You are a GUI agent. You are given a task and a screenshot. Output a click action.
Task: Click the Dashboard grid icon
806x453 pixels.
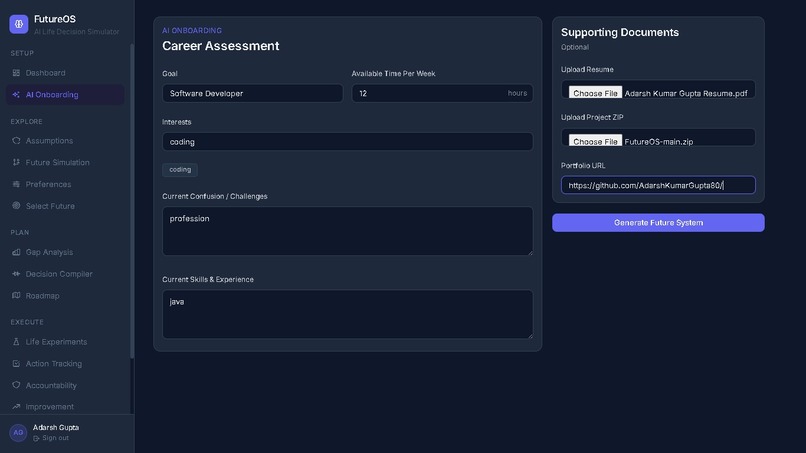[16, 73]
